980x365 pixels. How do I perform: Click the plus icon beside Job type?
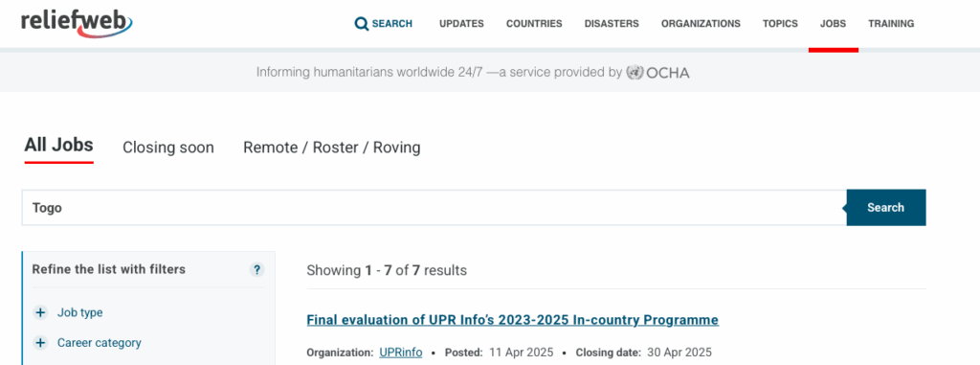[x=40, y=312]
